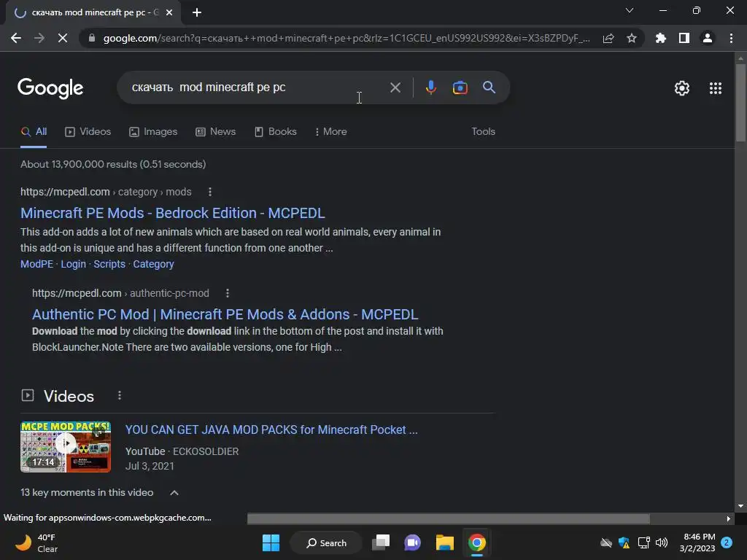This screenshot has width=747, height=560.
Task: Open 'YOU CAN GET JAVA MOD PACKS' video link
Action: 271,430
